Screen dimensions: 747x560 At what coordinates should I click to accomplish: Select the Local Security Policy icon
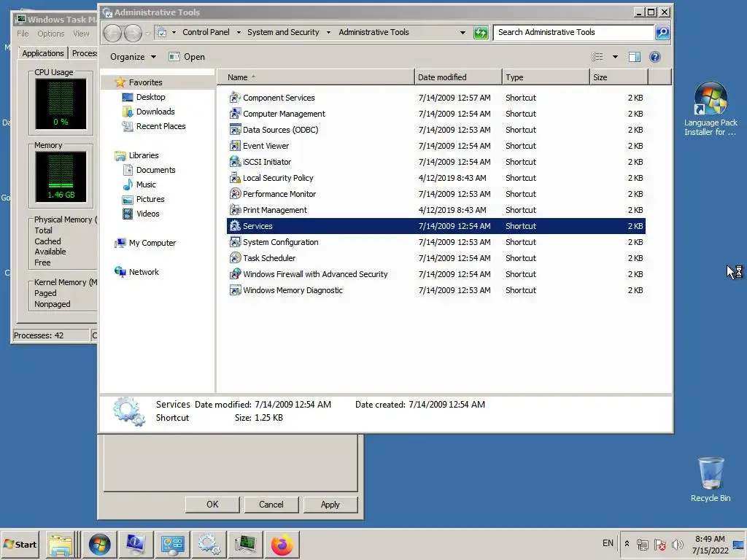pyautogui.click(x=235, y=178)
